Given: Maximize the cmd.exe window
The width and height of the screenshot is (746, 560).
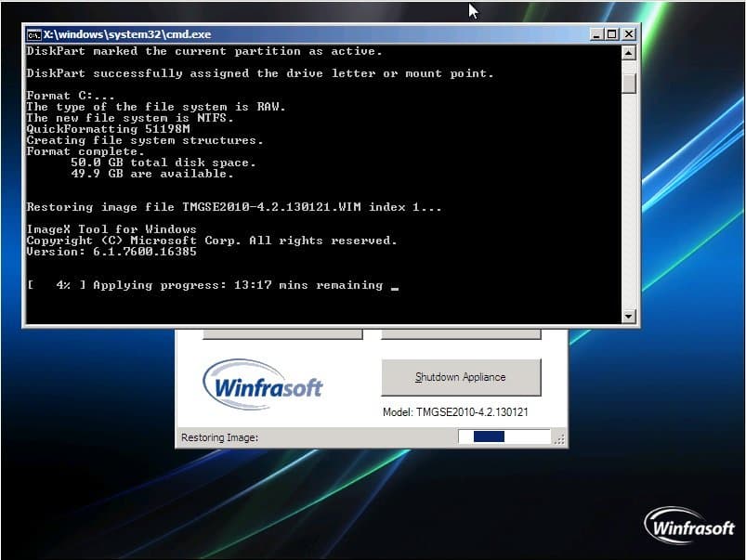Looking at the screenshot, I should point(612,34).
